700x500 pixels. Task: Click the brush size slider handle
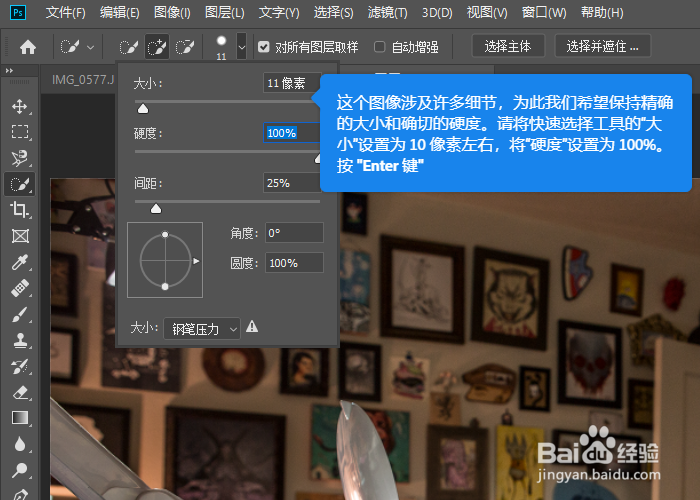(x=143, y=108)
